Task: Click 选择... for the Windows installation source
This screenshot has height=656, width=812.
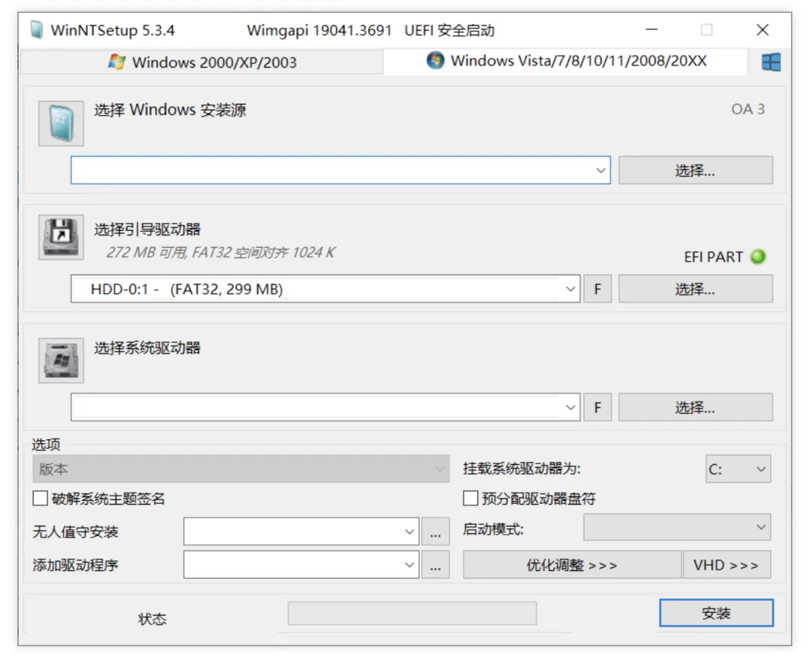Action: click(x=695, y=170)
